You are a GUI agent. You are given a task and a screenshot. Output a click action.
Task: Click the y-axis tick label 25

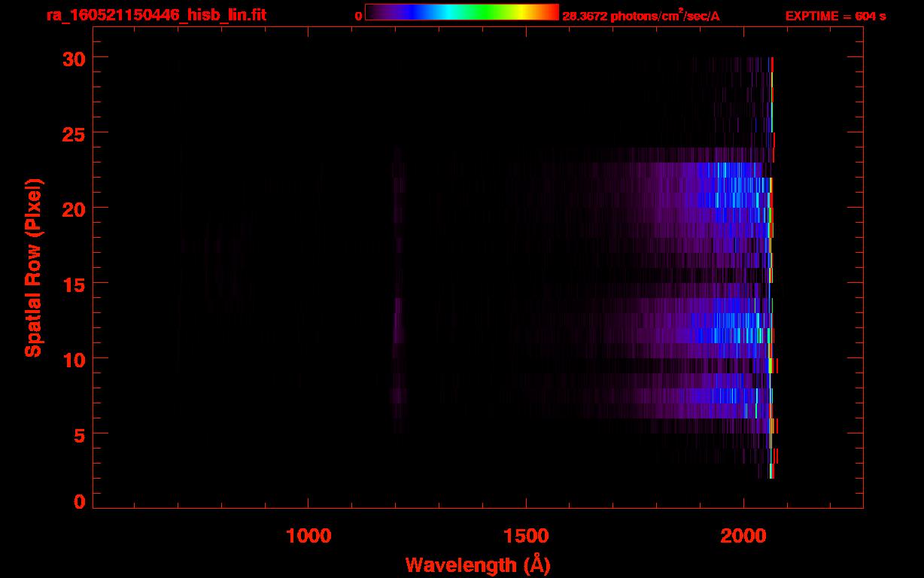pyautogui.click(x=74, y=133)
